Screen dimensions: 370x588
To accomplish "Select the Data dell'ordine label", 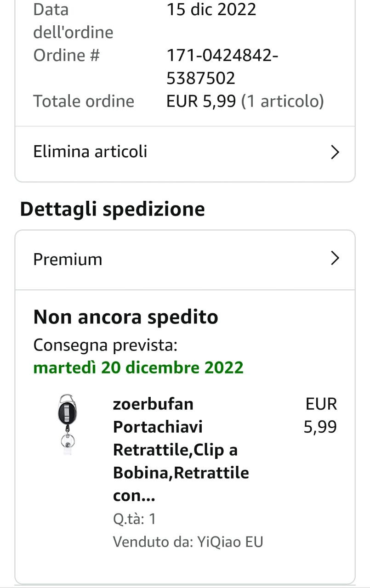I will click(x=73, y=21).
